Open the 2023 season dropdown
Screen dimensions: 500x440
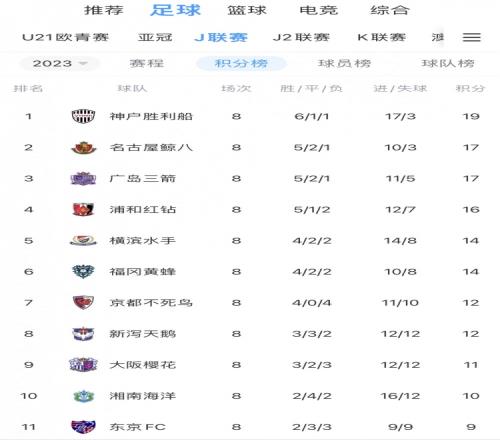click(x=60, y=63)
